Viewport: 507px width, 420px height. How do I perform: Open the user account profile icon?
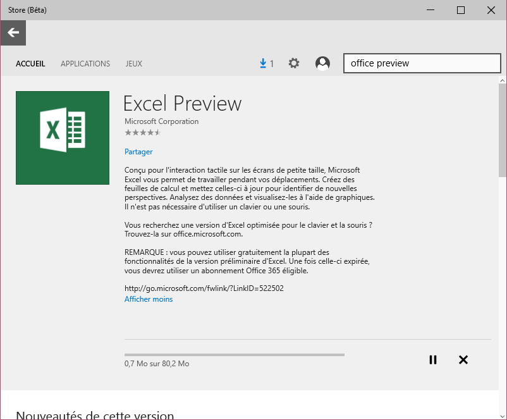322,63
